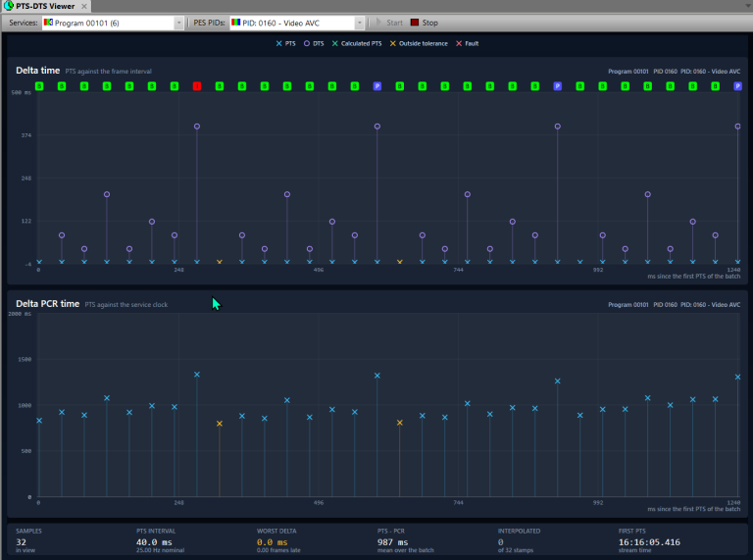
Task: Click the SAMPLES value '32'
Action: click(22, 541)
